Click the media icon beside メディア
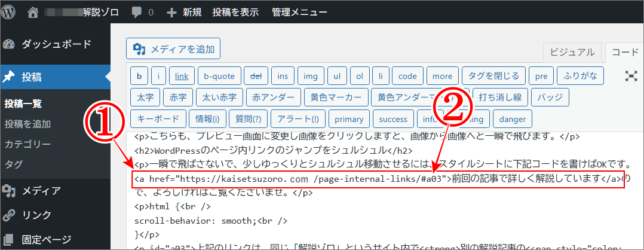 click(8, 190)
